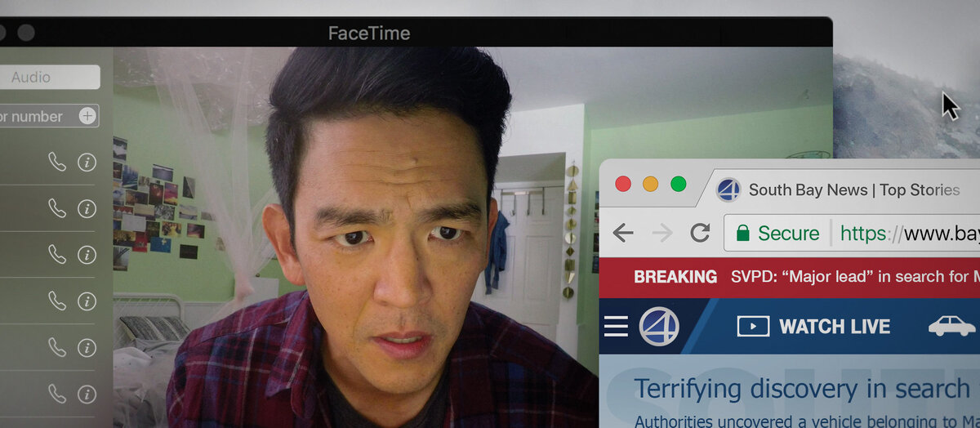Click the Channel 4 logo in site header
This screenshot has height=428, width=980.
pos(659,327)
